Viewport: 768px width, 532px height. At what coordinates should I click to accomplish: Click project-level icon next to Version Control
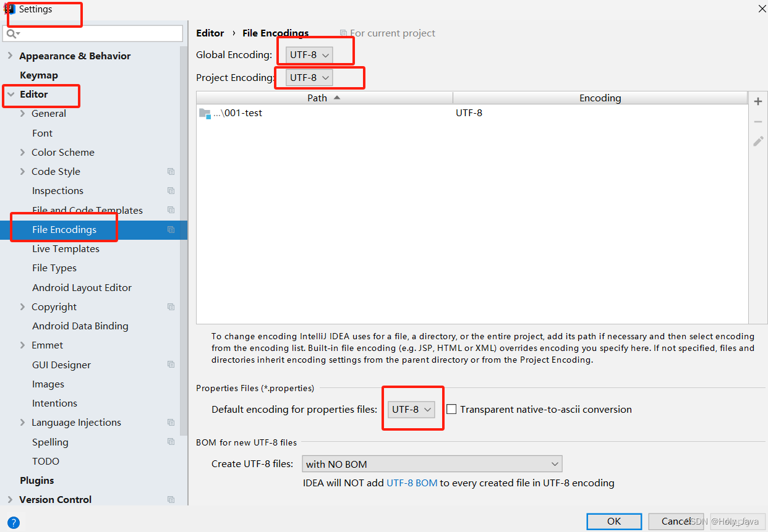tap(171, 500)
